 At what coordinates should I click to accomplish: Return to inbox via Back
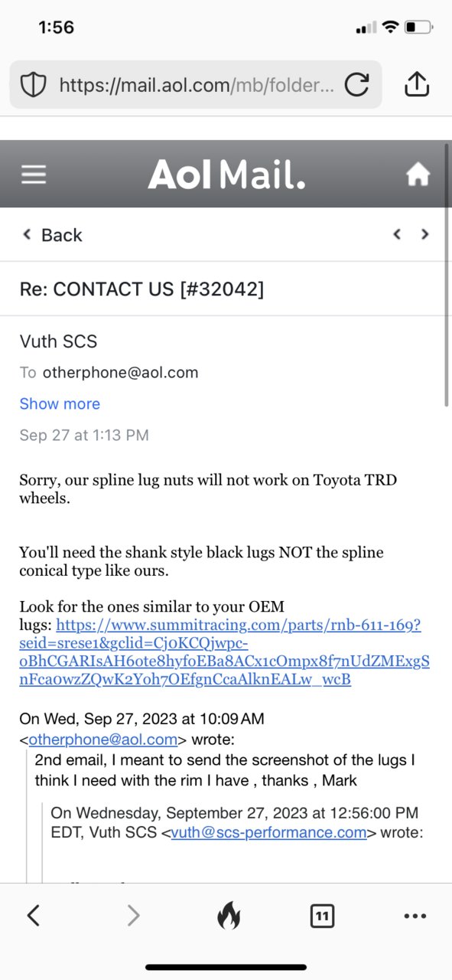tap(51, 235)
